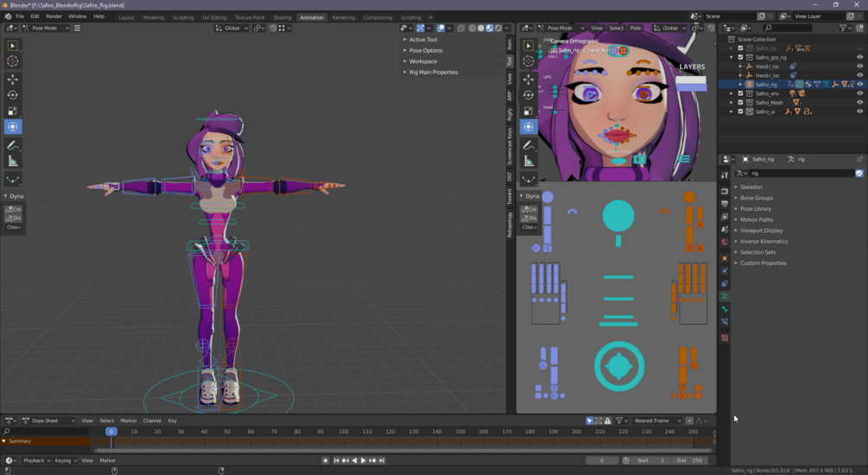Open the Keying popover in timeline
Viewport: 868px width, 475px height.
66,460
